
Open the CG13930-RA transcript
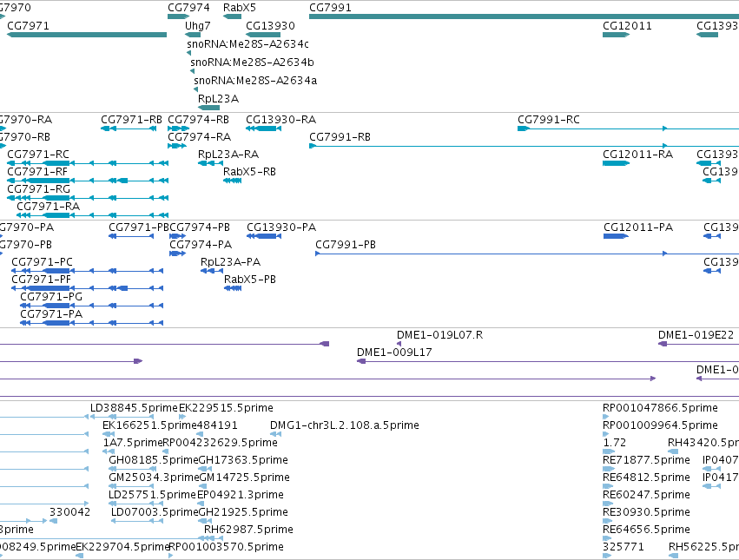click(263, 128)
